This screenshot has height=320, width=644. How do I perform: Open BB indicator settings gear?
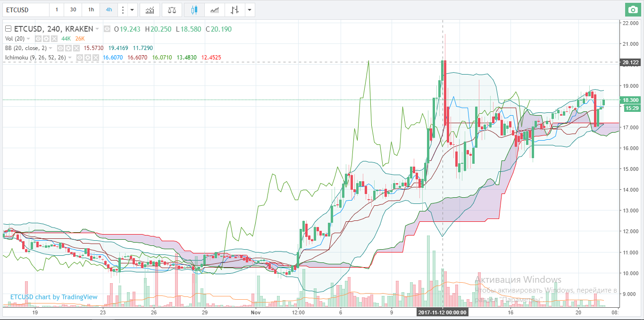tap(68, 48)
